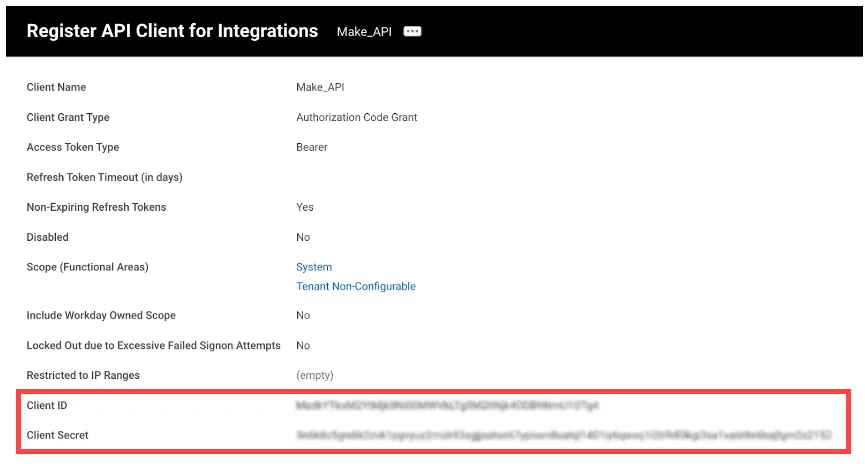
Task: Select the Bearer token type value
Action: [312, 147]
